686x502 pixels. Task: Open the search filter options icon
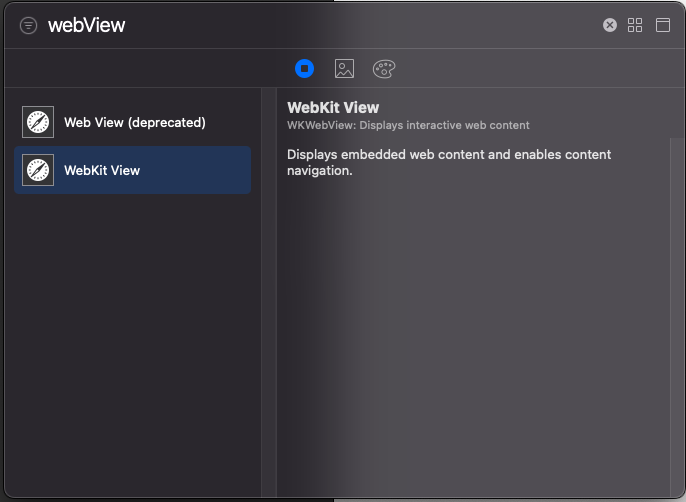click(x=28, y=25)
